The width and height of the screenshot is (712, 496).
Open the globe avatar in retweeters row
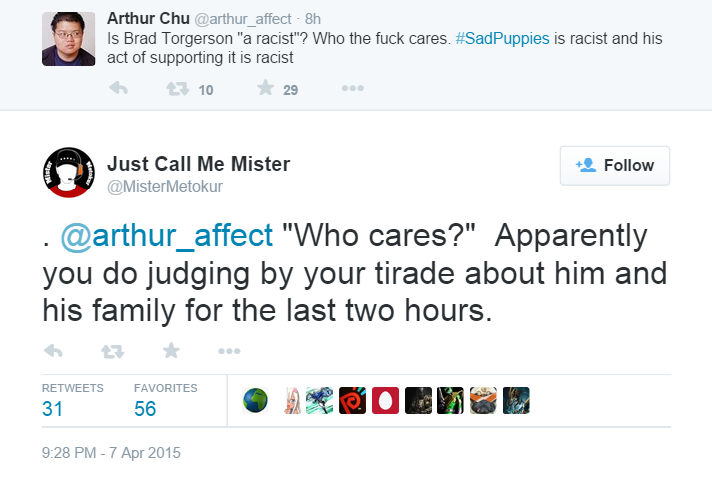click(x=255, y=400)
